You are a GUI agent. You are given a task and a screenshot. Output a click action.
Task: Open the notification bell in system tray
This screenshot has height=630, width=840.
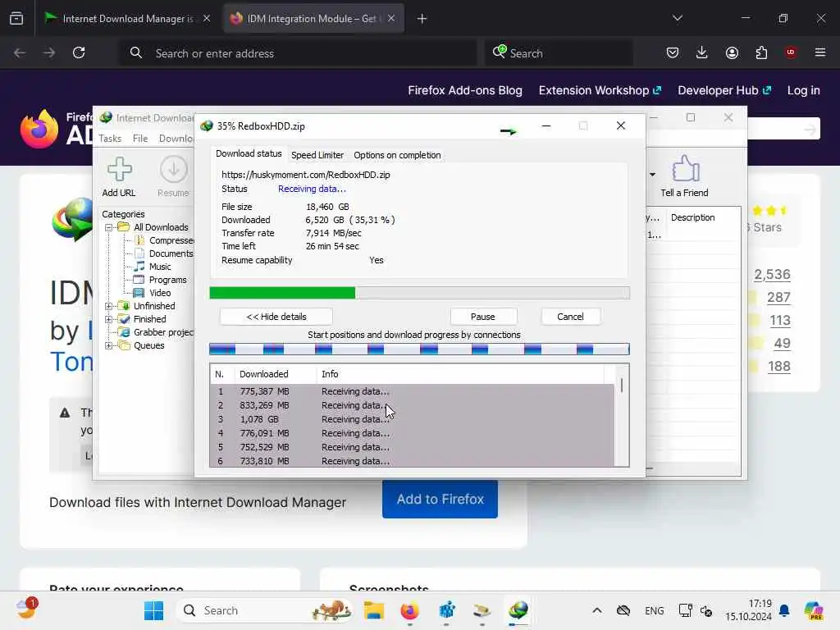tap(784, 610)
